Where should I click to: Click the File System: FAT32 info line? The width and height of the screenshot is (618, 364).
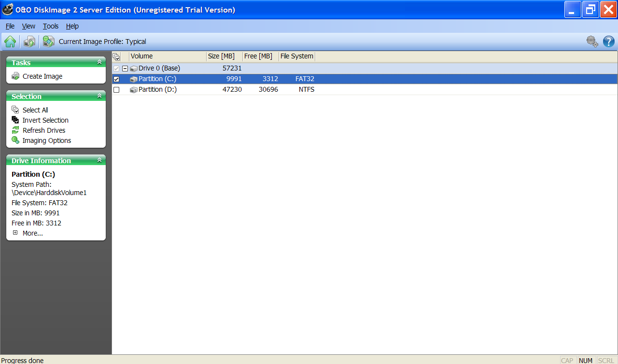tap(40, 203)
